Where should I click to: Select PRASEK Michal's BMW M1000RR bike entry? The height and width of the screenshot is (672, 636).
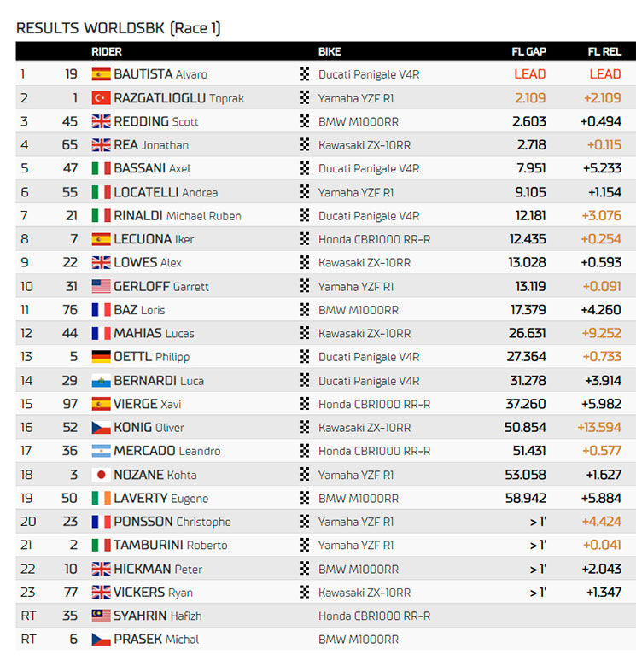coord(359,639)
